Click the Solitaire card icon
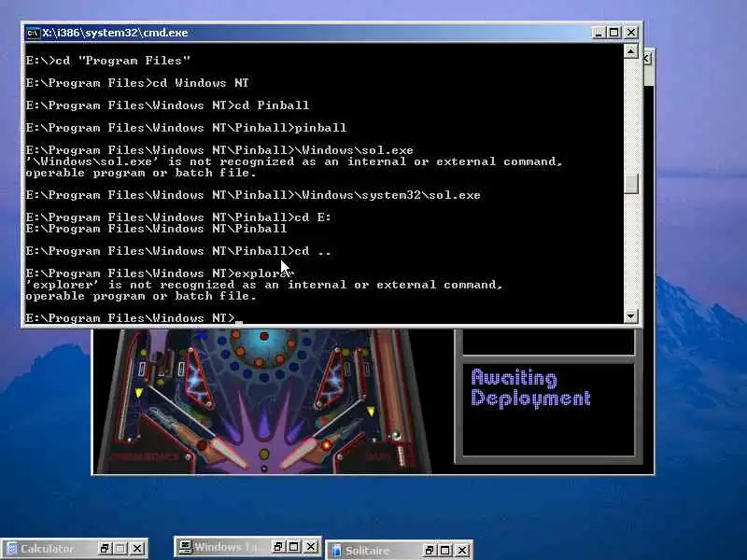This screenshot has height=560, width=747. tap(336, 551)
